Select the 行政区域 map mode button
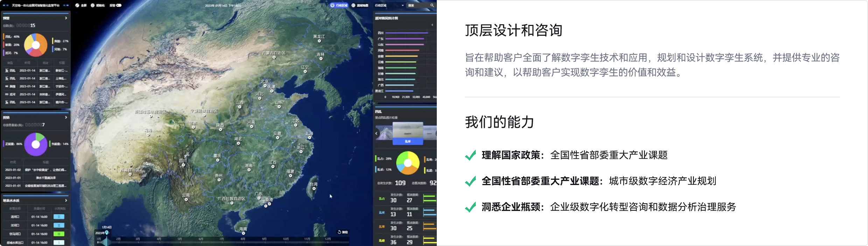Viewport: 868px width, 246px height. coord(339,5)
